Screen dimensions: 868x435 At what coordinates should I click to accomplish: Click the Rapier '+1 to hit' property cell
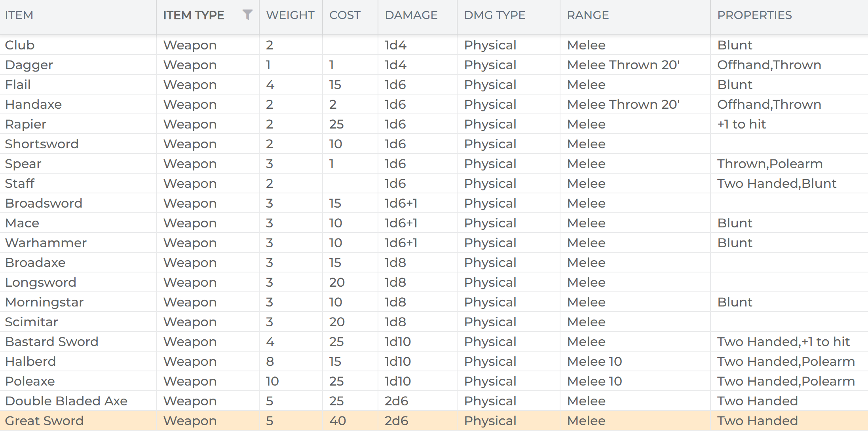click(741, 124)
